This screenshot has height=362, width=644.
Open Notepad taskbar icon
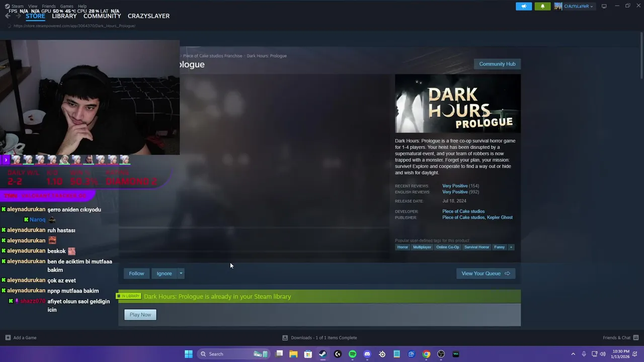pyautogui.click(x=396, y=354)
